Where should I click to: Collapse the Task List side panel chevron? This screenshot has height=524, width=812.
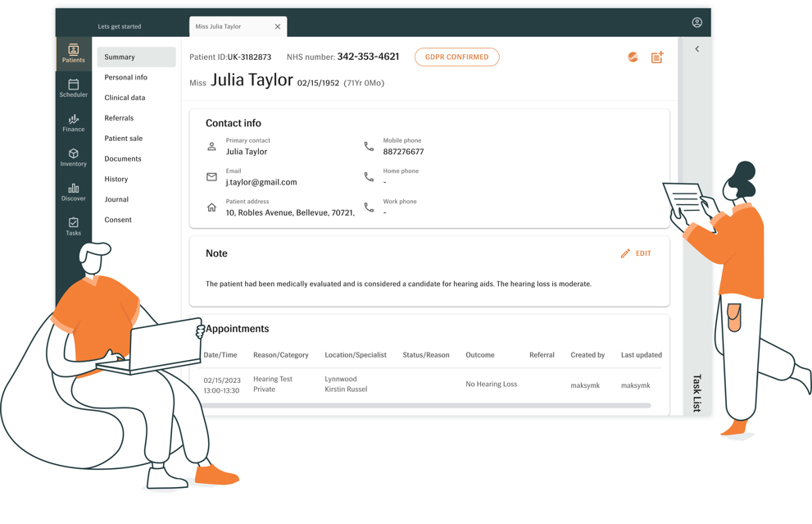[697, 49]
